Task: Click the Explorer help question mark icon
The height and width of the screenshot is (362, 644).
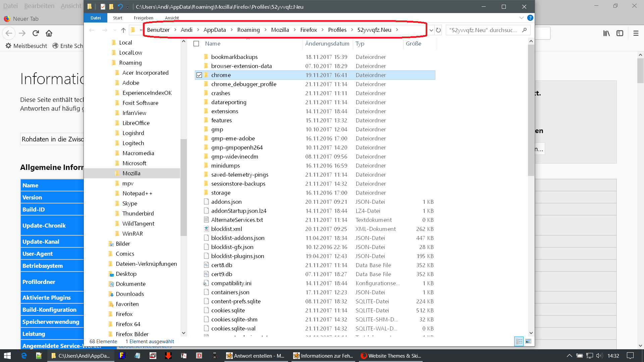Action: (530, 18)
